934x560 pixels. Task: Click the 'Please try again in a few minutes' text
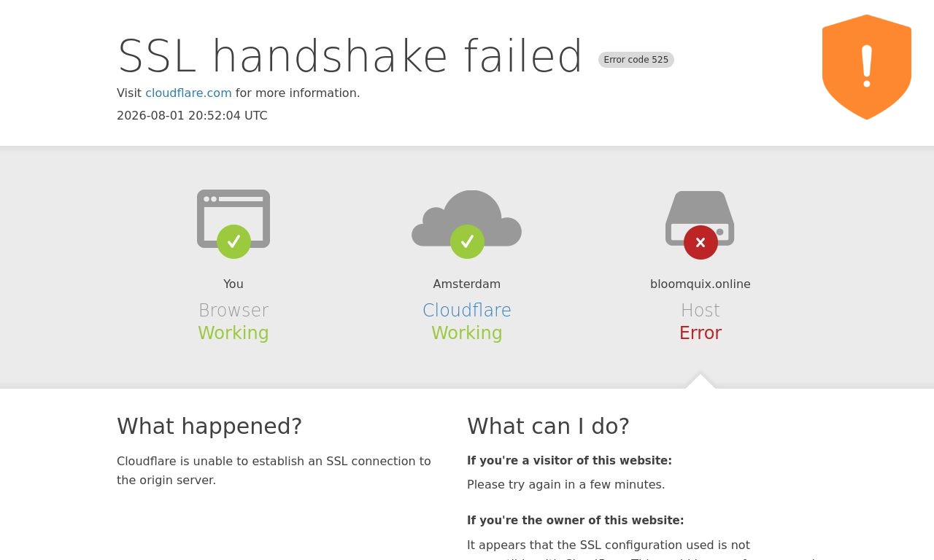pyautogui.click(x=566, y=485)
